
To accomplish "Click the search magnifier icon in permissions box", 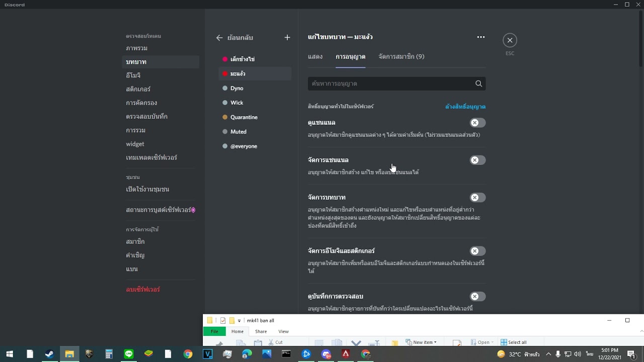I will click(478, 83).
